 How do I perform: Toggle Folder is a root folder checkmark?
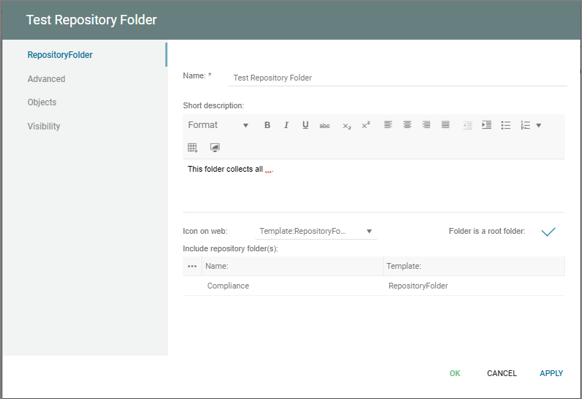coord(548,232)
